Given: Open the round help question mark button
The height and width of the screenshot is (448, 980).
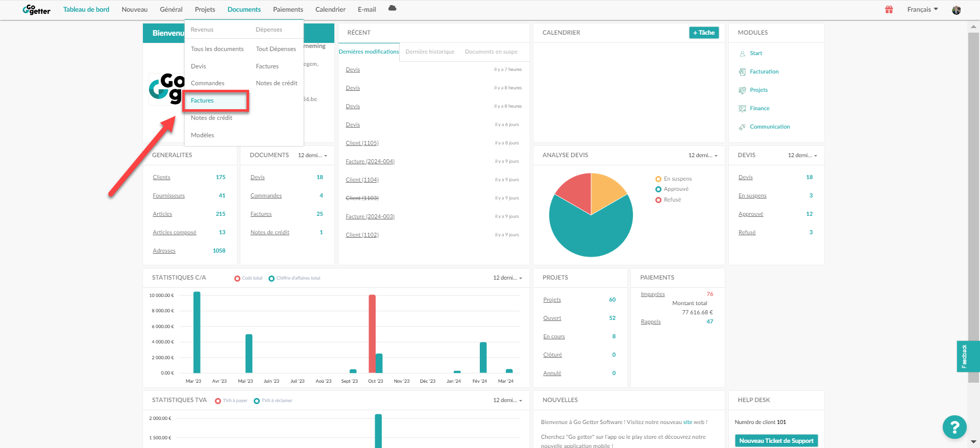Looking at the screenshot, I should [954, 427].
